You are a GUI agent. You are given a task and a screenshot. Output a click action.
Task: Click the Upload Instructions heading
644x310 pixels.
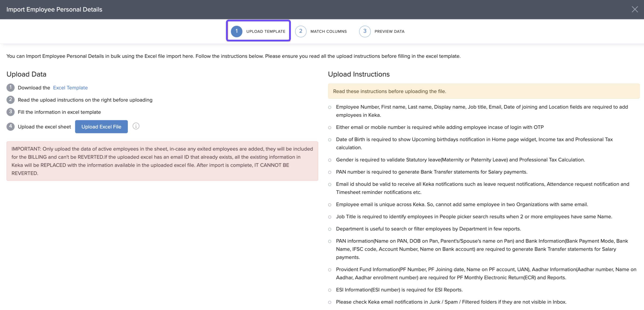point(358,74)
